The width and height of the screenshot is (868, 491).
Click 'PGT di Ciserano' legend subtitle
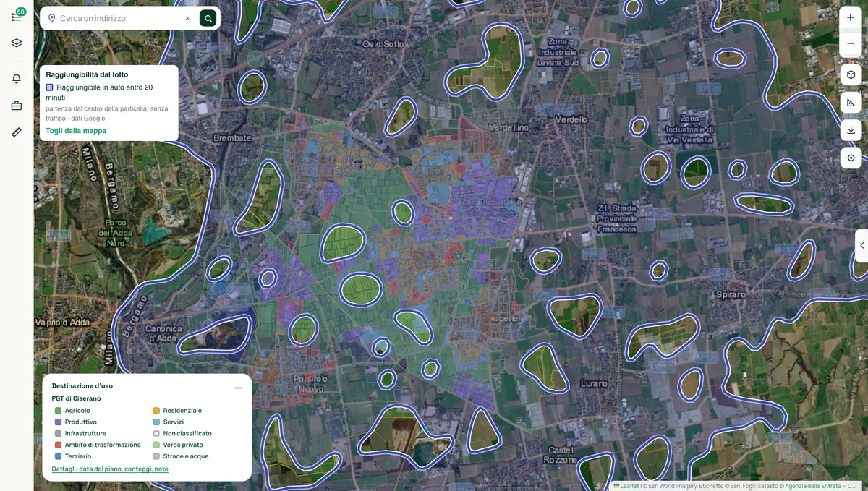pyautogui.click(x=76, y=398)
